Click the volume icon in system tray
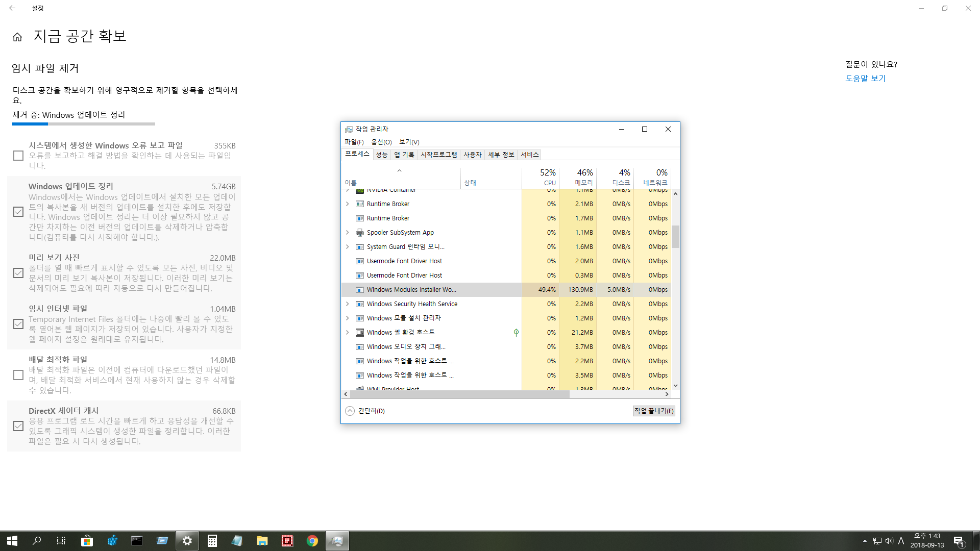980x551 pixels. coord(889,541)
